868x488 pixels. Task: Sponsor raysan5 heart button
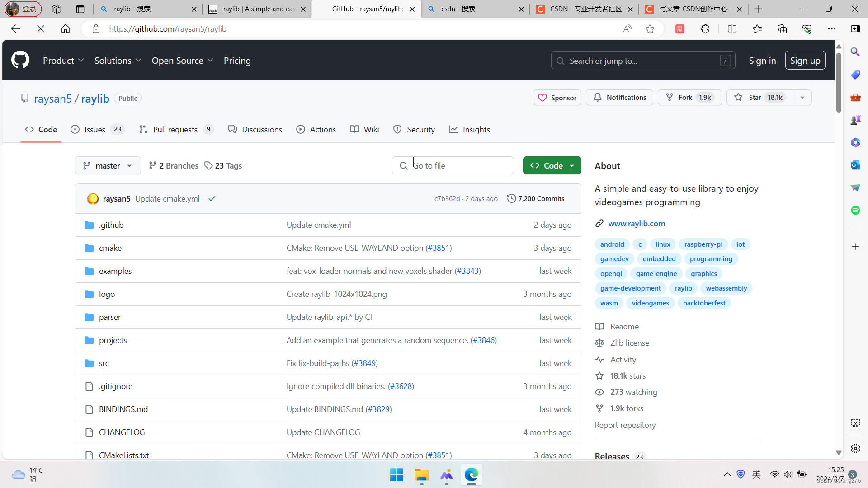pyautogui.click(x=557, y=98)
